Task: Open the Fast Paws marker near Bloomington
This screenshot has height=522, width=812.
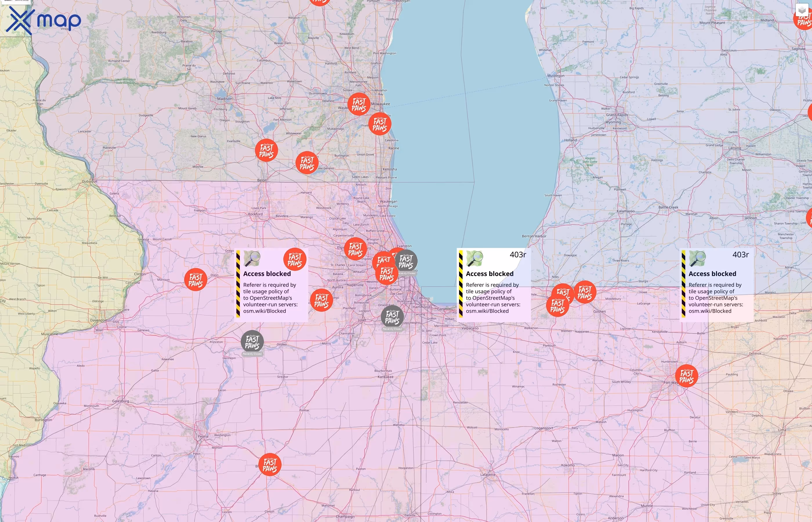Action: (270, 465)
